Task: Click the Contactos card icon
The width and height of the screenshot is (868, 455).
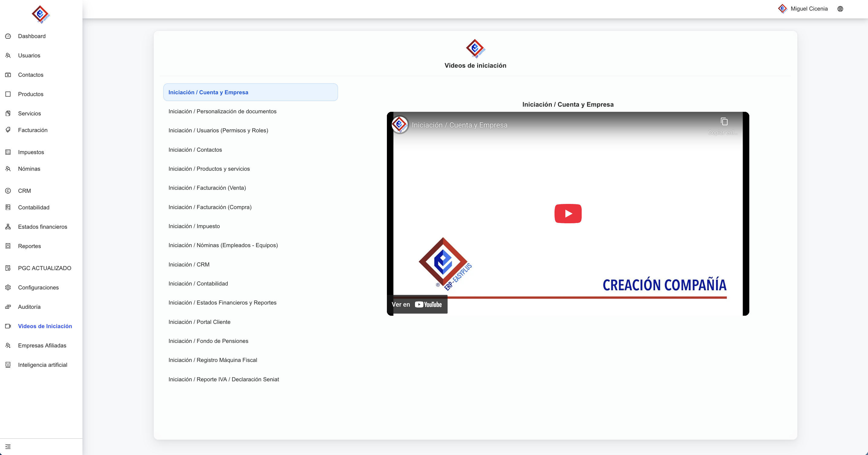Action: [x=8, y=75]
